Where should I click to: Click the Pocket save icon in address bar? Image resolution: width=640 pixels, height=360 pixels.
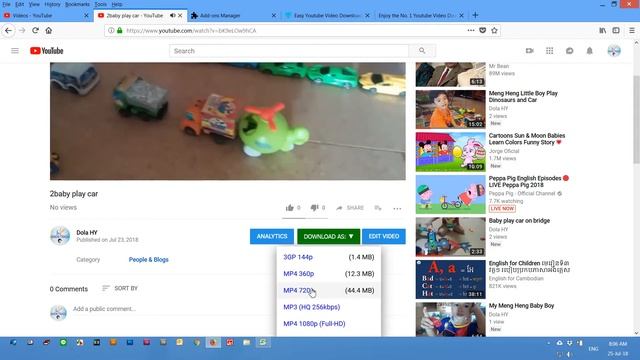pos(482,31)
